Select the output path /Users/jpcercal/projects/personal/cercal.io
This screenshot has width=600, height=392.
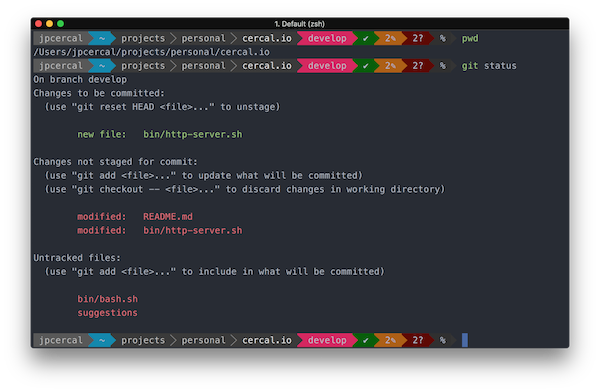tap(152, 52)
